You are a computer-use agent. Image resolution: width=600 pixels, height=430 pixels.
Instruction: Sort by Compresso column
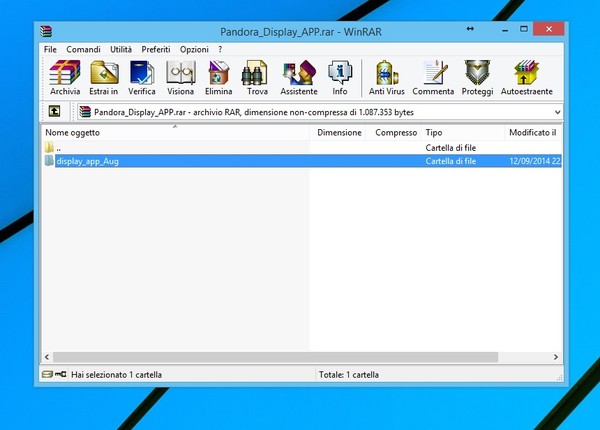click(394, 132)
